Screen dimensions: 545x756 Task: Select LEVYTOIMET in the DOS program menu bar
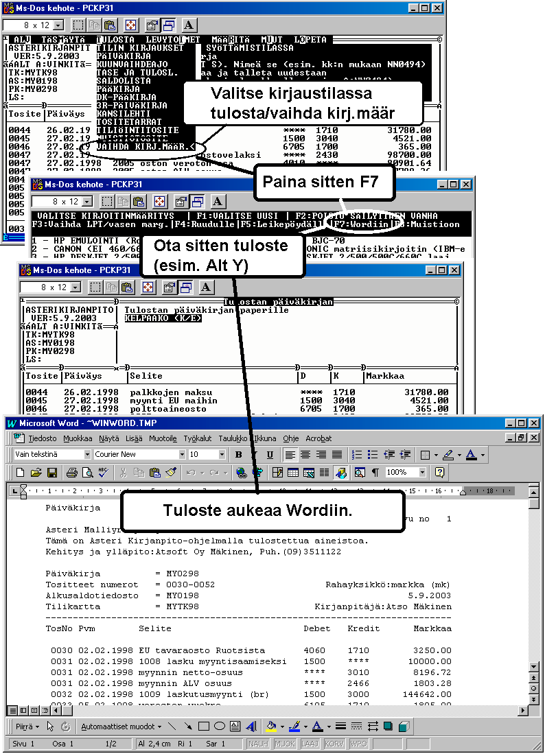(x=173, y=40)
